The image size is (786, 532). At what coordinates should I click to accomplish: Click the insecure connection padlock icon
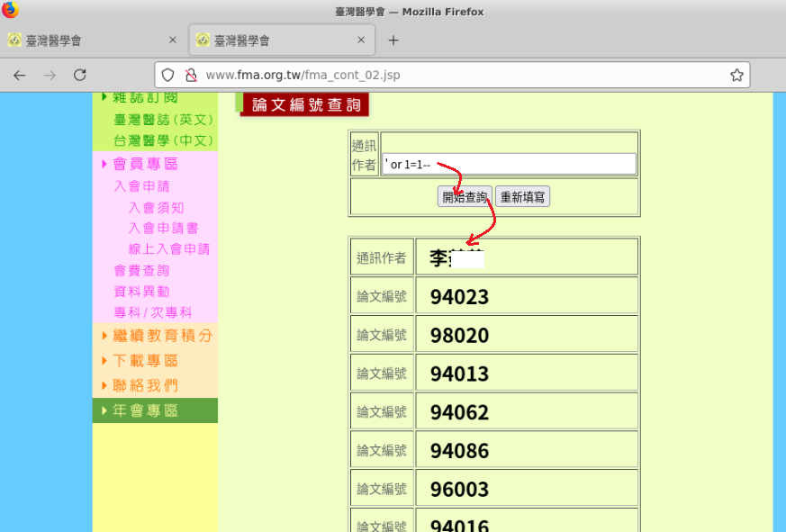coord(191,76)
